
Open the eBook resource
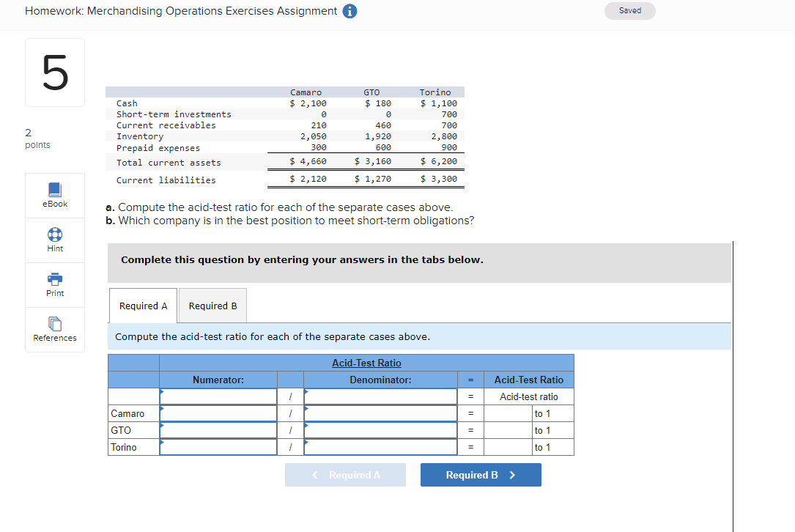click(55, 195)
